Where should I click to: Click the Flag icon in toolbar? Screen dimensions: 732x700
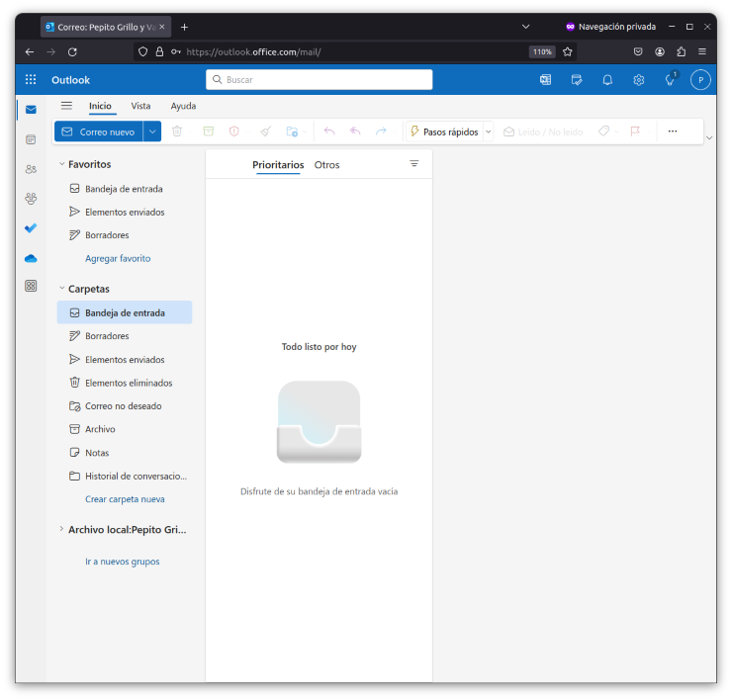[635, 131]
